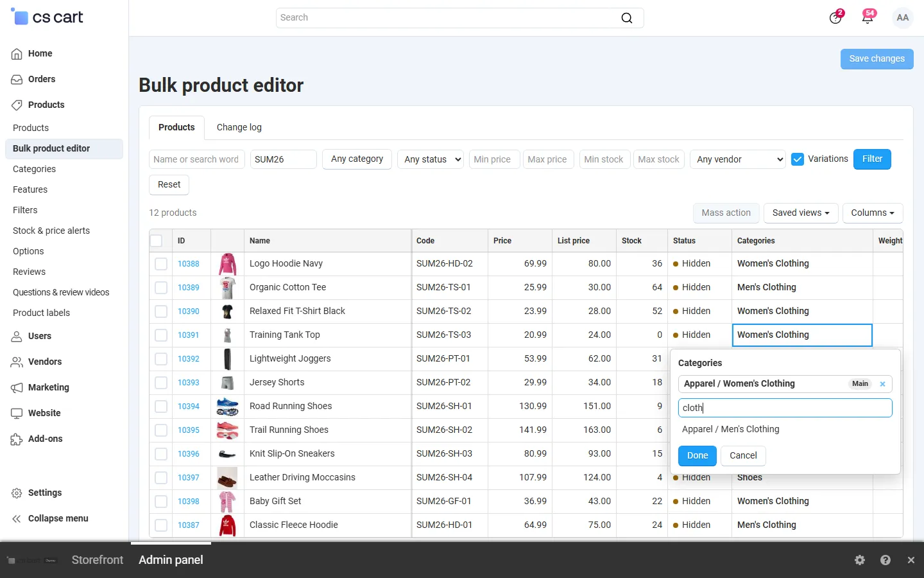Click the Vendors people icon
This screenshot has height=578, width=924.
(17, 362)
